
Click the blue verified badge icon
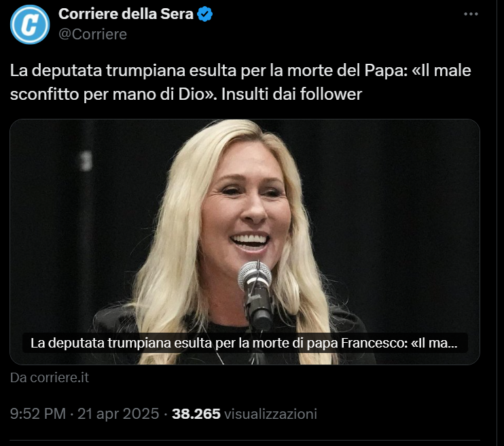[x=206, y=14]
